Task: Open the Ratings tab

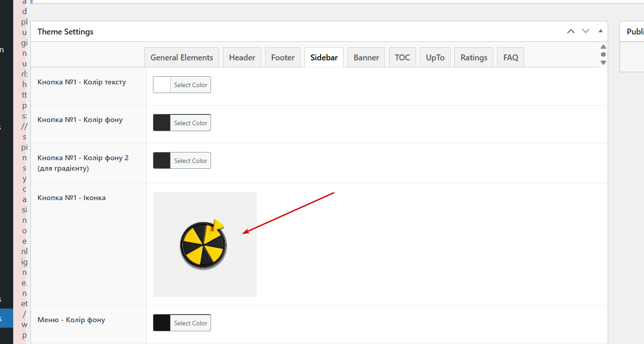Action: point(474,57)
